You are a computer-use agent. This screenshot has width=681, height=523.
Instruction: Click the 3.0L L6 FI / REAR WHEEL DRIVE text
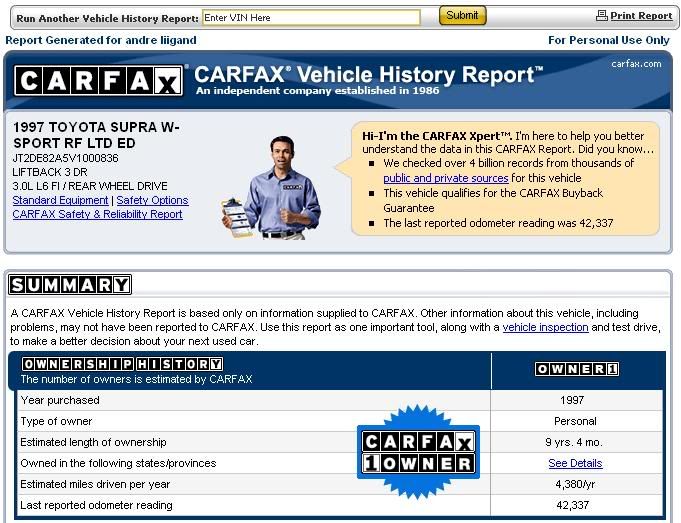(x=90, y=186)
